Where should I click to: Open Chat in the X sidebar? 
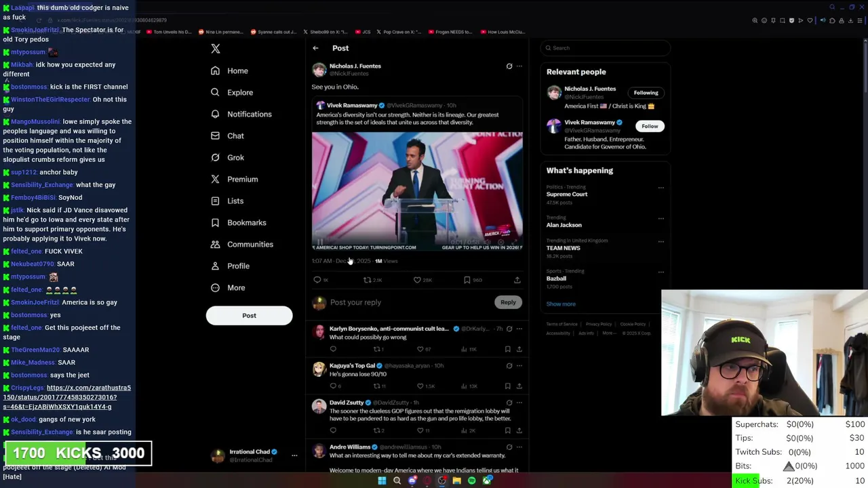click(x=226, y=136)
